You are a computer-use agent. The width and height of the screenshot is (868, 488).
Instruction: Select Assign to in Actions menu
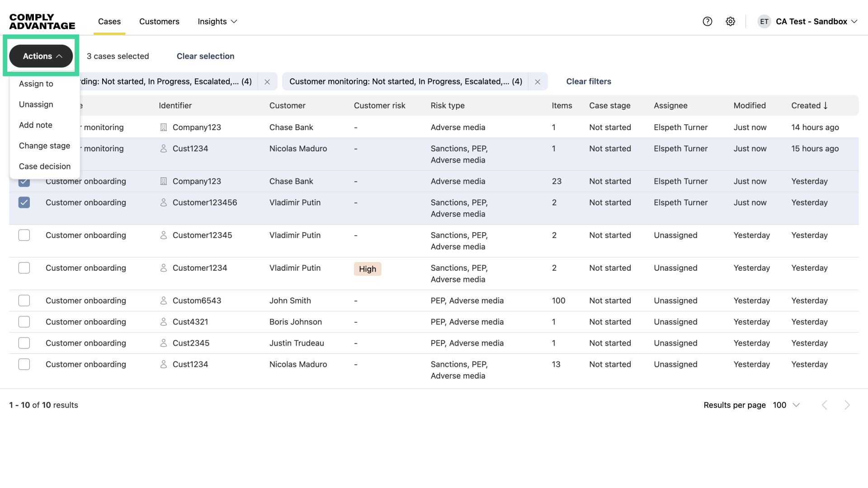click(36, 84)
